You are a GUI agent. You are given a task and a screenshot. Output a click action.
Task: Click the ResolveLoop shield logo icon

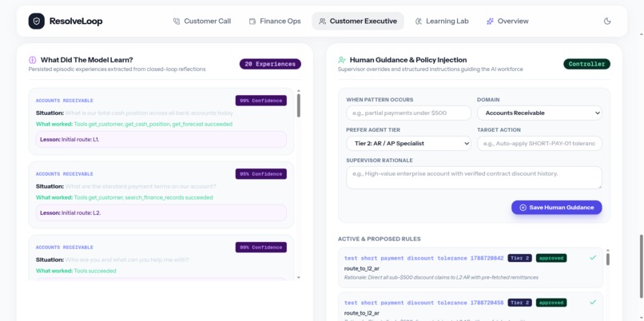36,21
